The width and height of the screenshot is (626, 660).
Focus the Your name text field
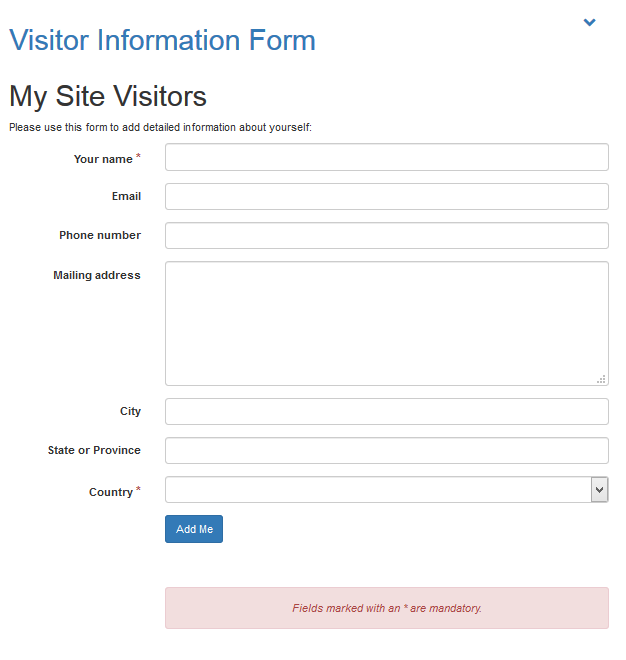point(386,157)
